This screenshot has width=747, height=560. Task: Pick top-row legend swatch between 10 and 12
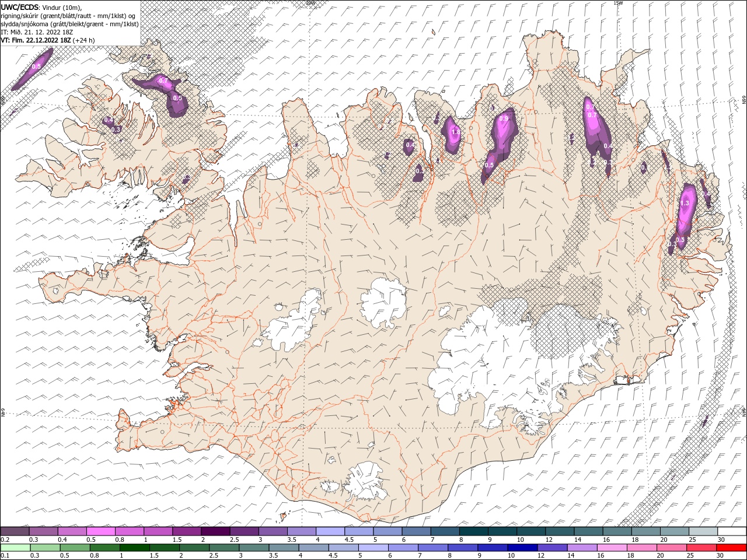point(530,531)
